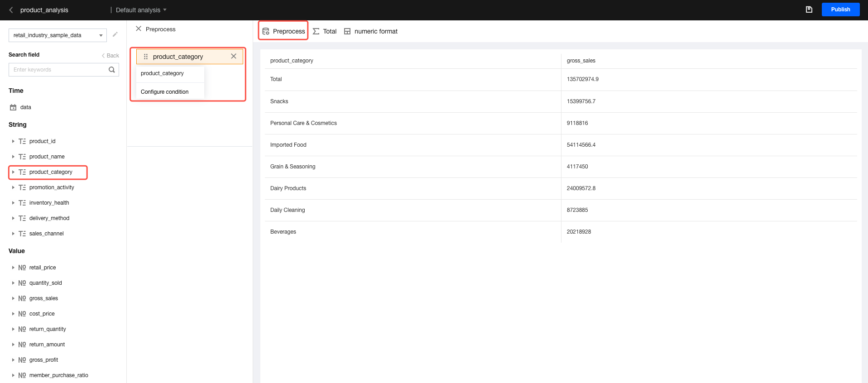Open the Total sigma option
Viewport: 868px width, 383px height.
(325, 31)
